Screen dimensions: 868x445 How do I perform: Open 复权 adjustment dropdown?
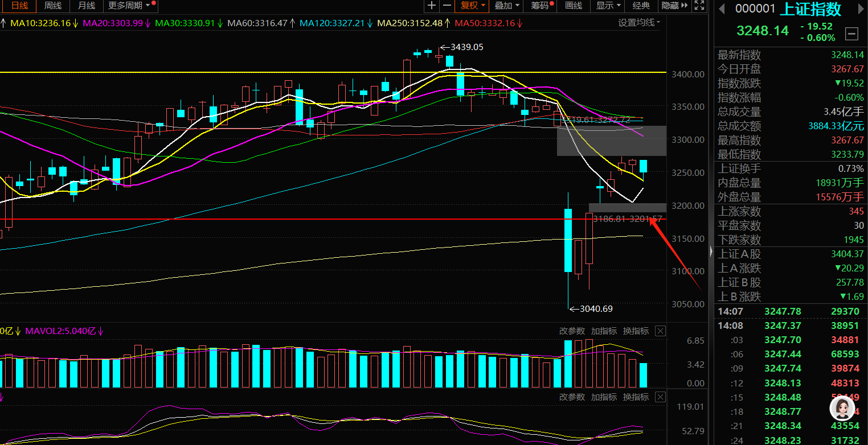(x=473, y=6)
